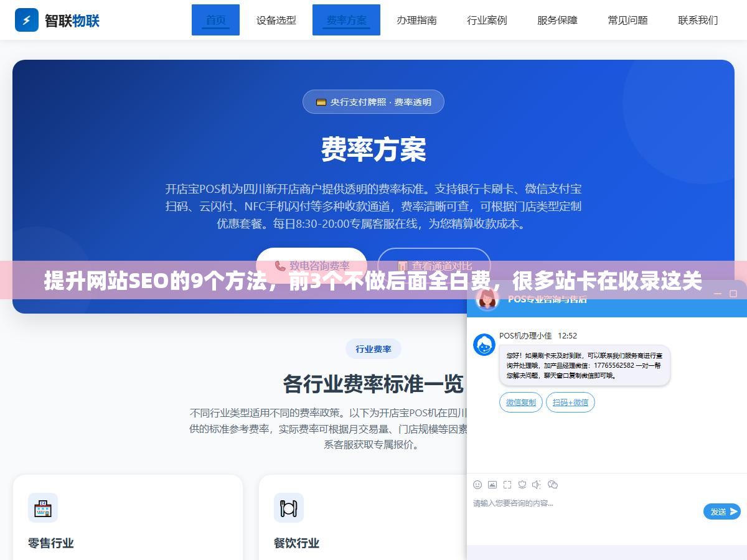Viewport: 747px width, 560px height.
Task: Click the 智联物联 lightning logo icon
Action: click(x=26, y=20)
